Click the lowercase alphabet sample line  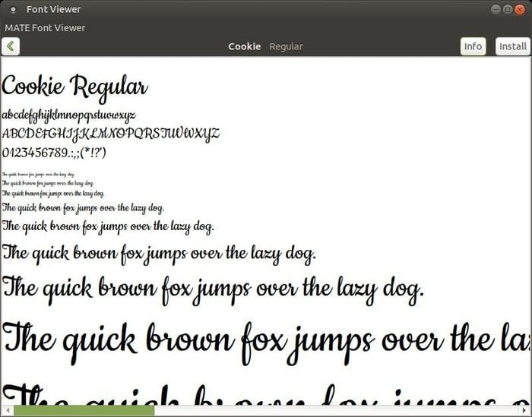(69, 115)
